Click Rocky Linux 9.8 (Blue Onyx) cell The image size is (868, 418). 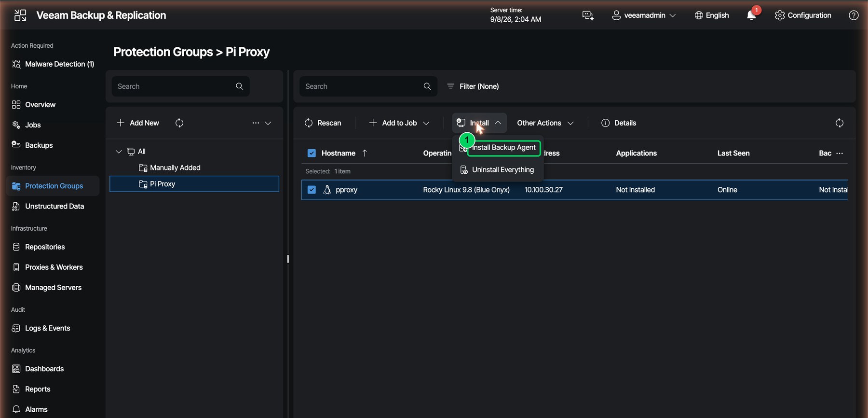tap(466, 190)
